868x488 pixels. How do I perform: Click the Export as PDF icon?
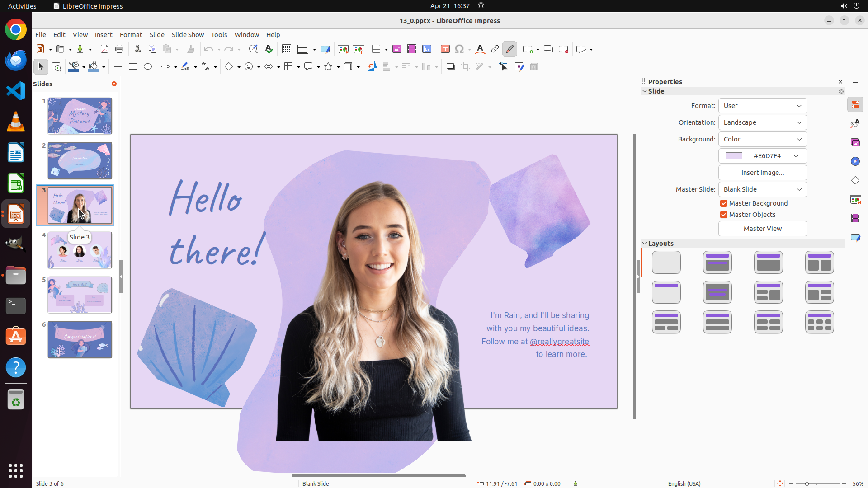[104, 49]
